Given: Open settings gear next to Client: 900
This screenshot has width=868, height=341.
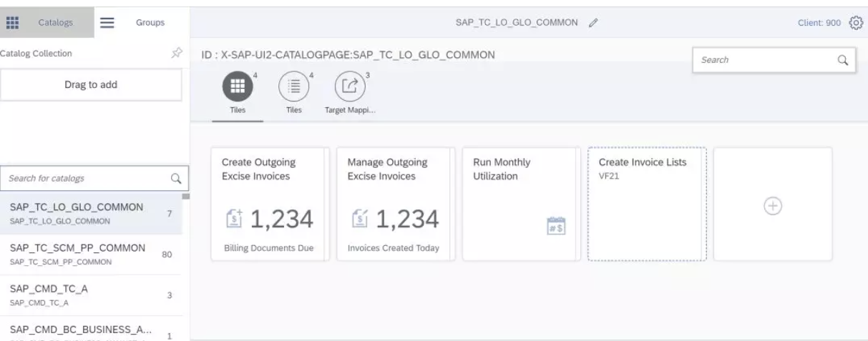Looking at the screenshot, I should click(854, 22).
